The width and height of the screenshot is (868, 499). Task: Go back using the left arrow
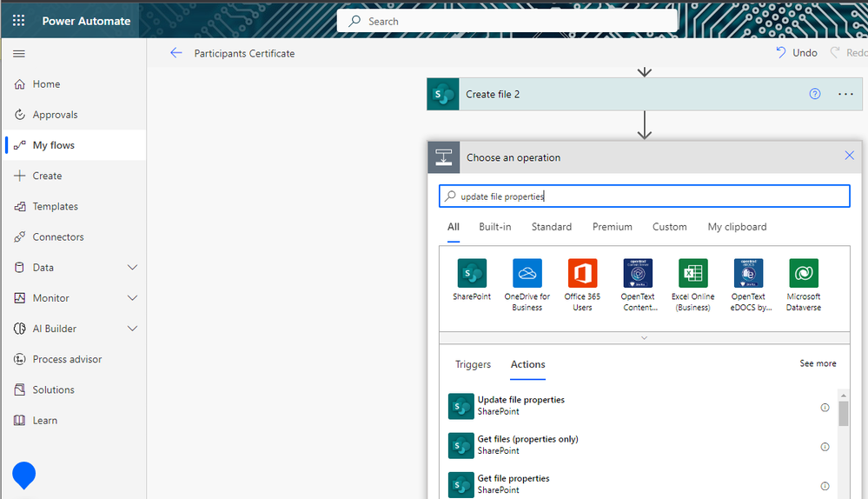pyautogui.click(x=176, y=53)
